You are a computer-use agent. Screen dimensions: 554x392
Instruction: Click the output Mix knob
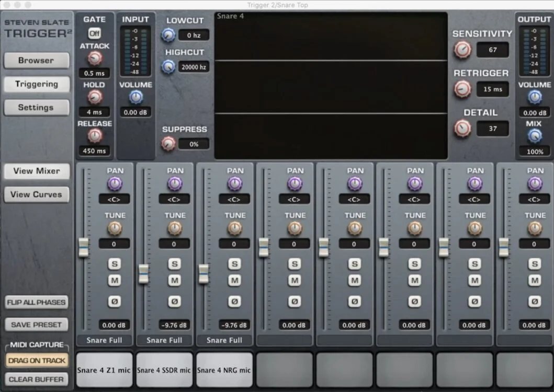[x=535, y=136]
